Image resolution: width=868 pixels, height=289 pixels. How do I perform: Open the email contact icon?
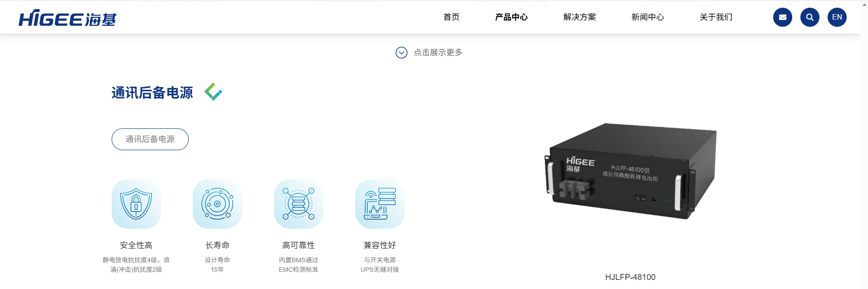click(782, 17)
